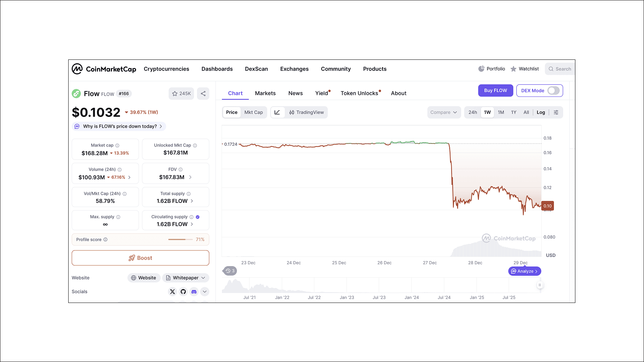
Task: Open the Community menu
Action: pos(336,69)
